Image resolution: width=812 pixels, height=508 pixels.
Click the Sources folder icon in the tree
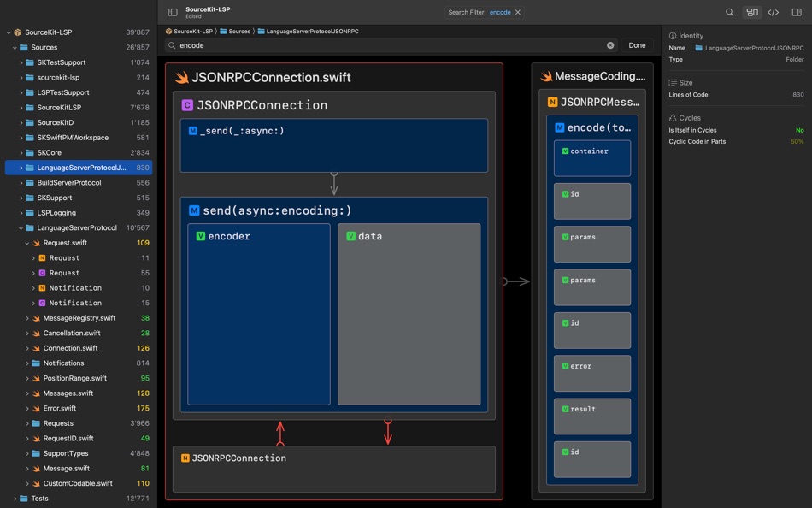click(x=24, y=47)
